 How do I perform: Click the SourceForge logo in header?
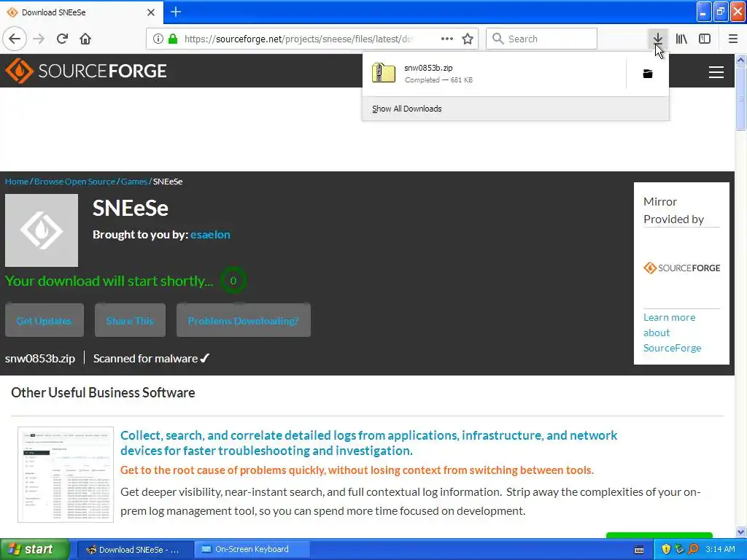(x=86, y=71)
